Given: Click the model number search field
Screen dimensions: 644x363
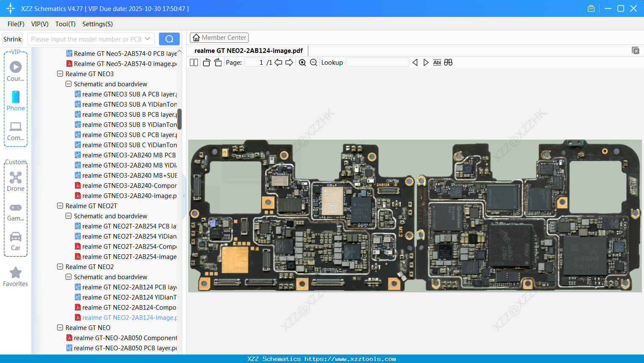Looking at the screenshot, I should click(86, 39).
